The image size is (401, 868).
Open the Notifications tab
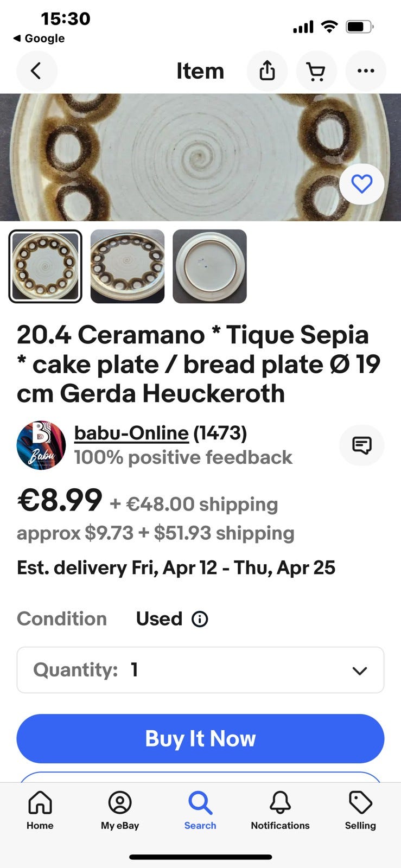pyautogui.click(x=280, y=810)
